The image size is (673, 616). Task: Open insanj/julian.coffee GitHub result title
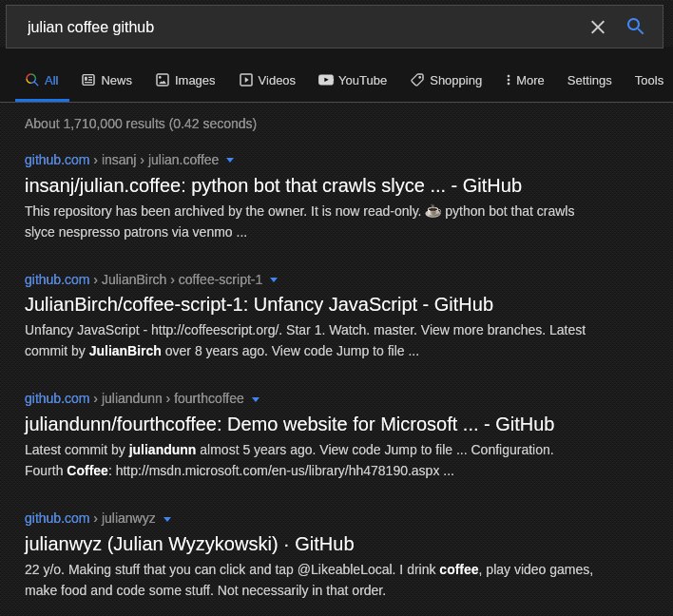[x=273, y=186]
